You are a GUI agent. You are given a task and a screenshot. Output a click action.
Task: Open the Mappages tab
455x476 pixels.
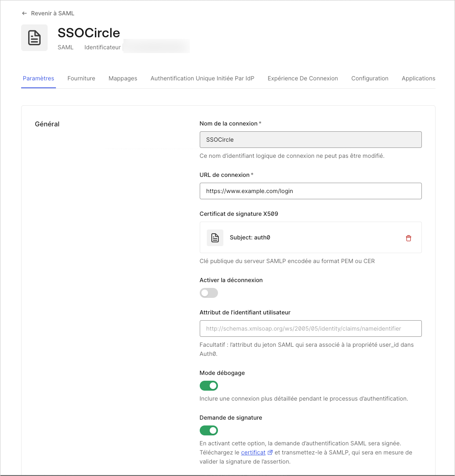click(x=123, y=78)
